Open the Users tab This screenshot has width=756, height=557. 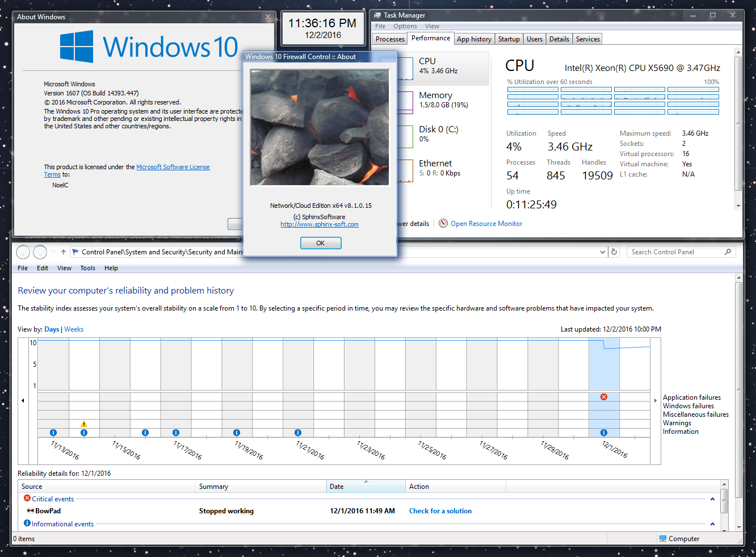pos(534,39)
